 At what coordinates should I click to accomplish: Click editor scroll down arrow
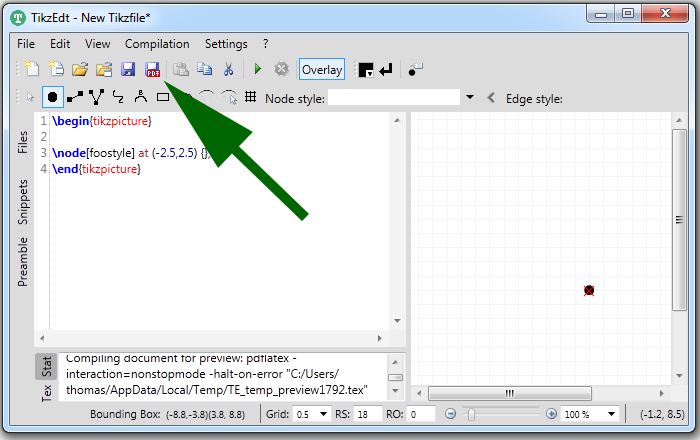397,321
